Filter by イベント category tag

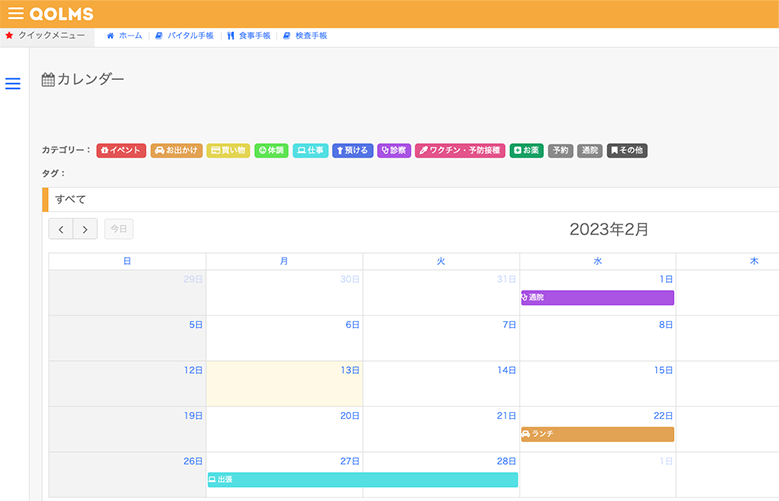[x=121, y=150]
